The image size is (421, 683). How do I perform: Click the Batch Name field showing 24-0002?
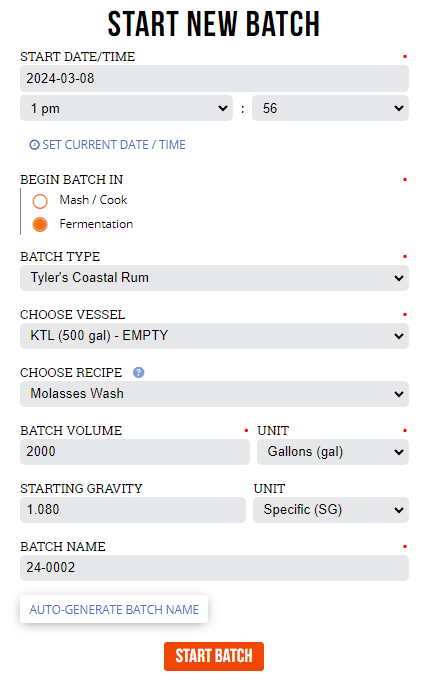point(214,567)
